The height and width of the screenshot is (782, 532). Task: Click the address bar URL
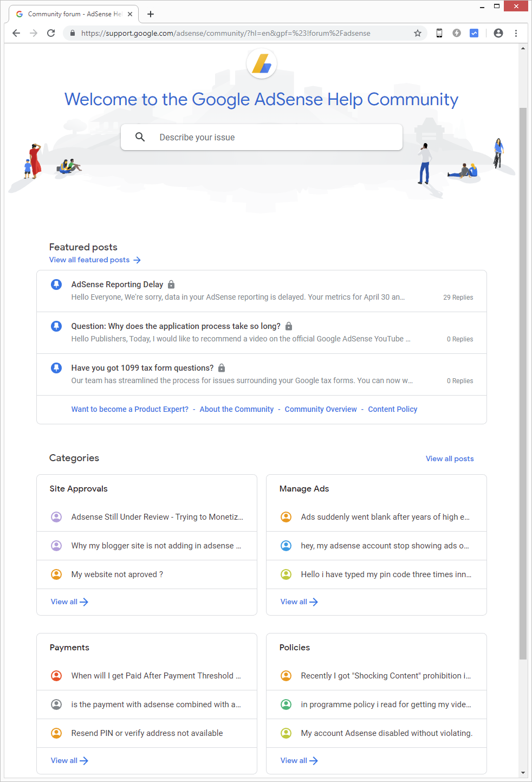(226, 33)
